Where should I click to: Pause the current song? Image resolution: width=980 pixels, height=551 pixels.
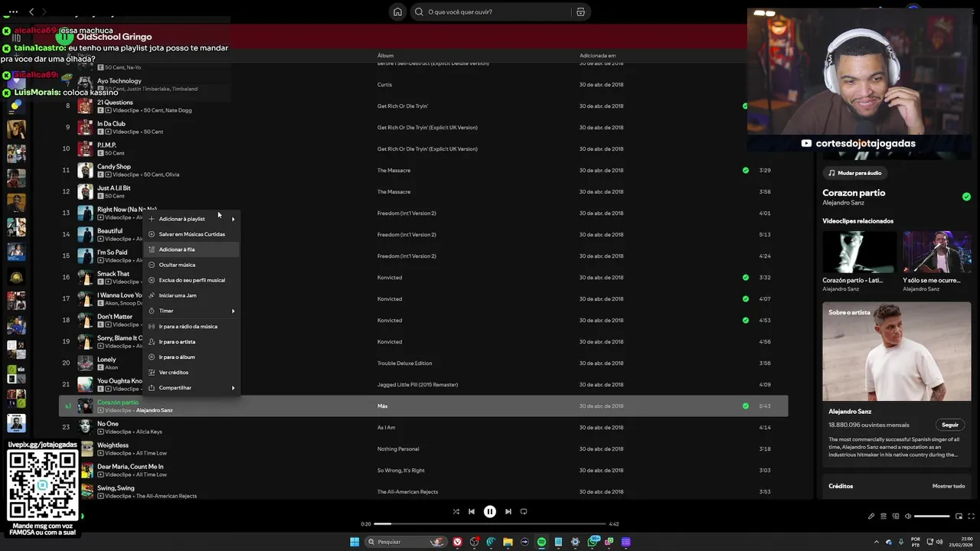click(x=490, y=511)
